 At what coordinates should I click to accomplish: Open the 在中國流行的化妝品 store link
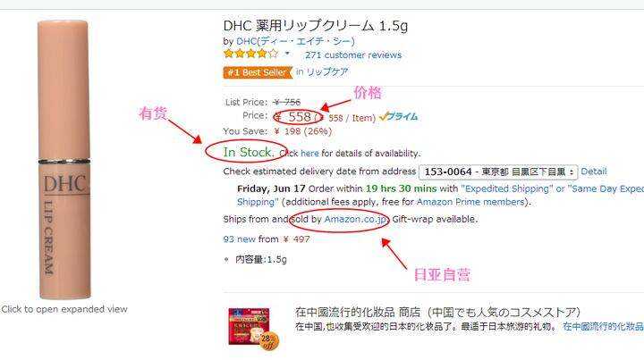pyautogui.click(x=603, y=326)
